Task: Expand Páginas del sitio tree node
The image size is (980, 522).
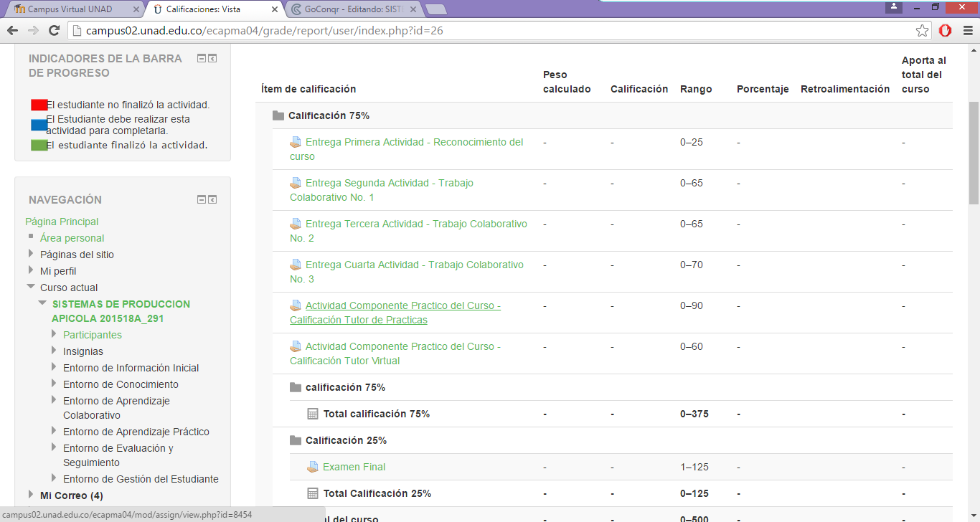Action: point(31,254)
